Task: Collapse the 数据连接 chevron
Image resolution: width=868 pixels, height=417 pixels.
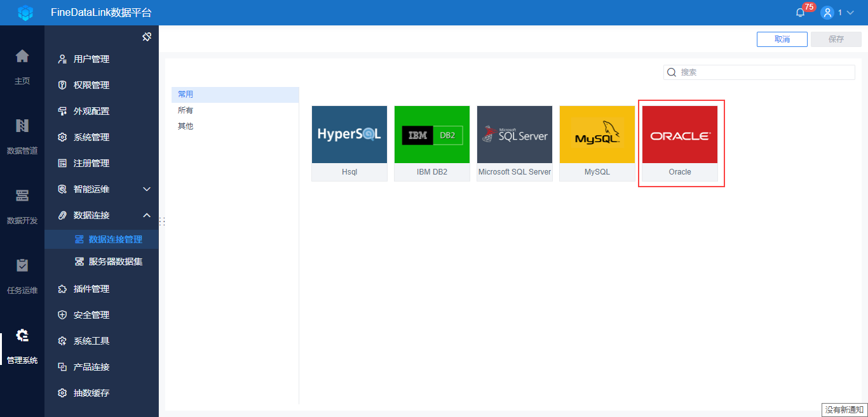Action: (x=147, y=215)
